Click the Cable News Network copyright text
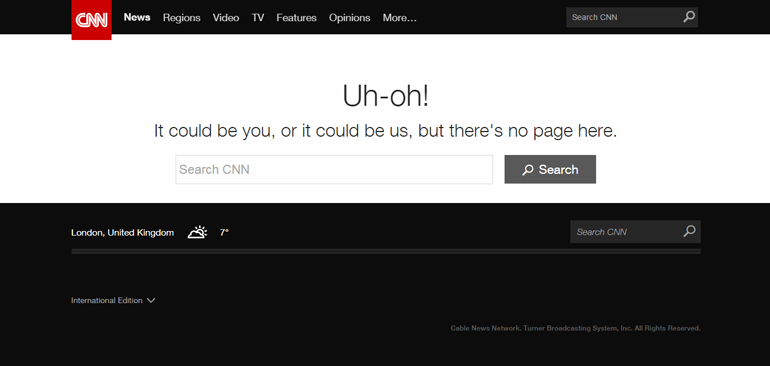Viewport: 770px width, 366px height. pos(576,328)
